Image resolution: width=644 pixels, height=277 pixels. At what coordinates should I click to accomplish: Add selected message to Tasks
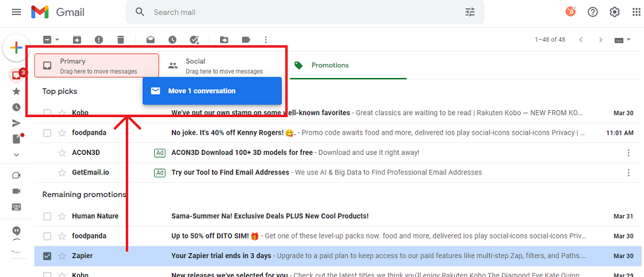click(194, 40)
